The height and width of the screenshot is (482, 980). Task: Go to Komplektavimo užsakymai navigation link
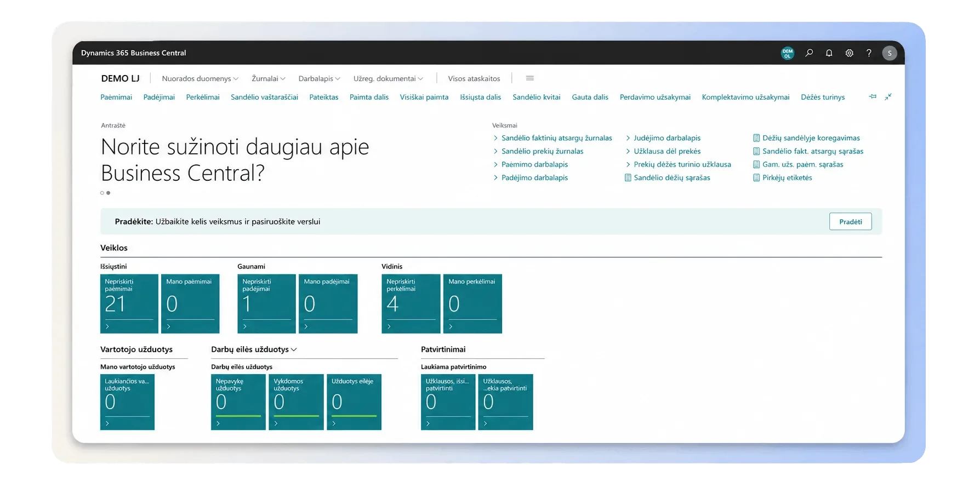pyautogui.click(x=746, y=97)
